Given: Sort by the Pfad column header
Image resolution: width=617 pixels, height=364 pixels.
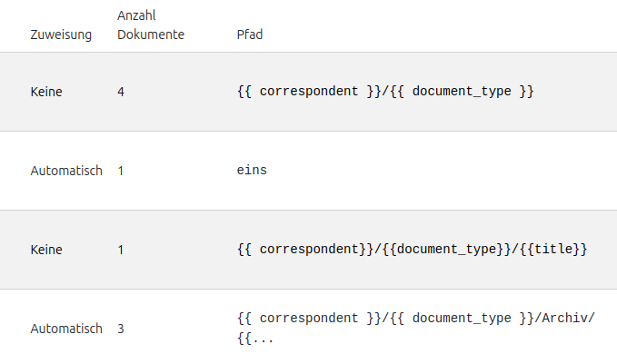Looking at the screenshot, I should click(250, 34).
